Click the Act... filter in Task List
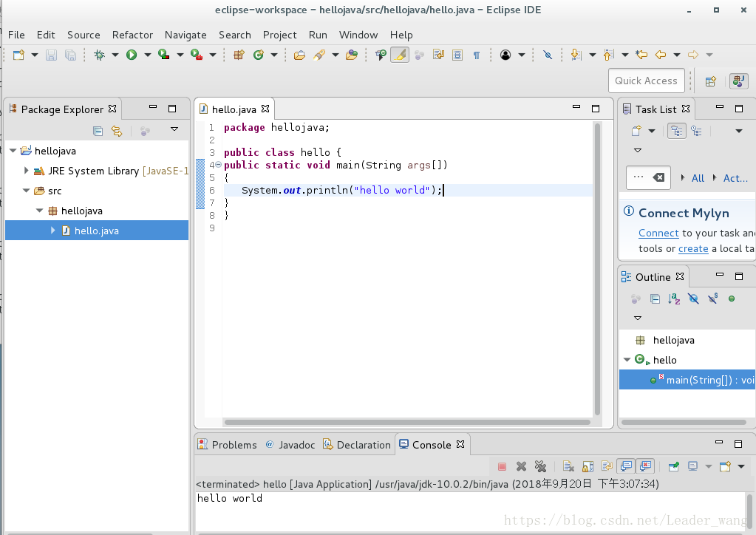Screen dimensions: 756x535 735,178
